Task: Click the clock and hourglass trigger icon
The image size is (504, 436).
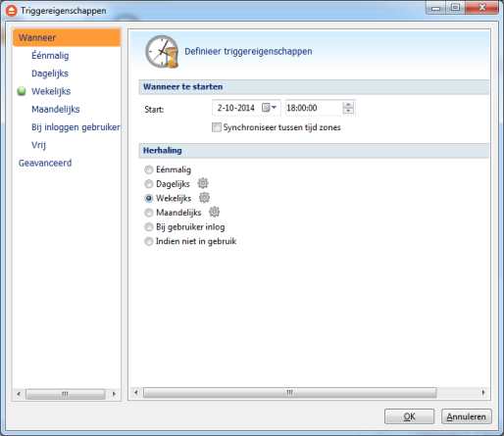Action: pyautogui.click(x=162, y=52)
